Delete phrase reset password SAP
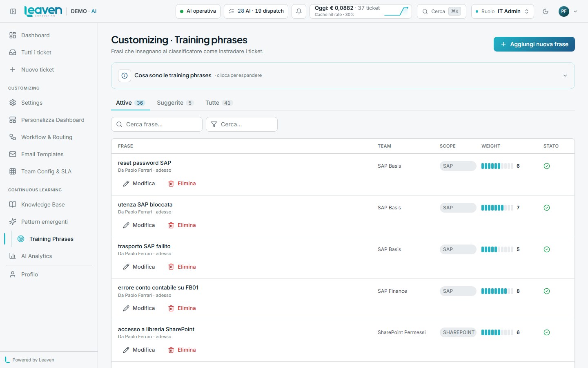Screen dimensions: 588x368 click(x=182, y=184)
